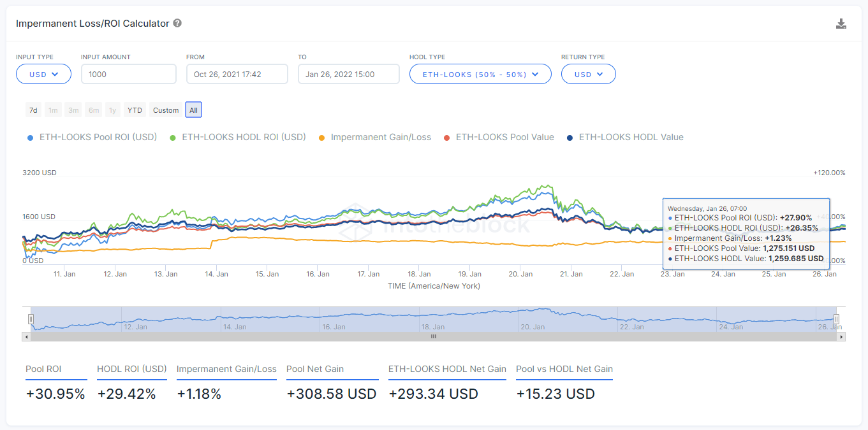Click the download chart icon
Image resolution: width=868 pixels, height=430 pixels.
841,23
